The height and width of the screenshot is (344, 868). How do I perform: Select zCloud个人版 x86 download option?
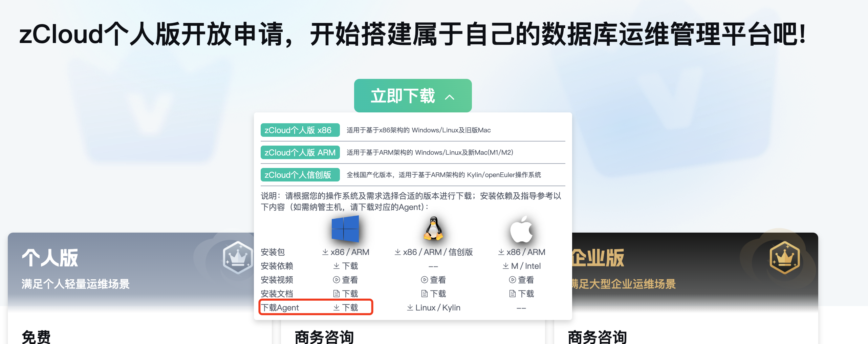(300, 130)
